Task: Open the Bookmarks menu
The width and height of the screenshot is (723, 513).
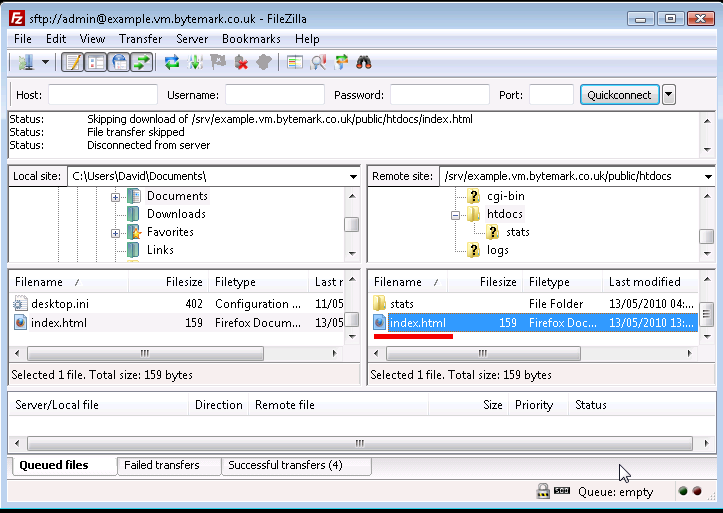Action: [251, 39]
